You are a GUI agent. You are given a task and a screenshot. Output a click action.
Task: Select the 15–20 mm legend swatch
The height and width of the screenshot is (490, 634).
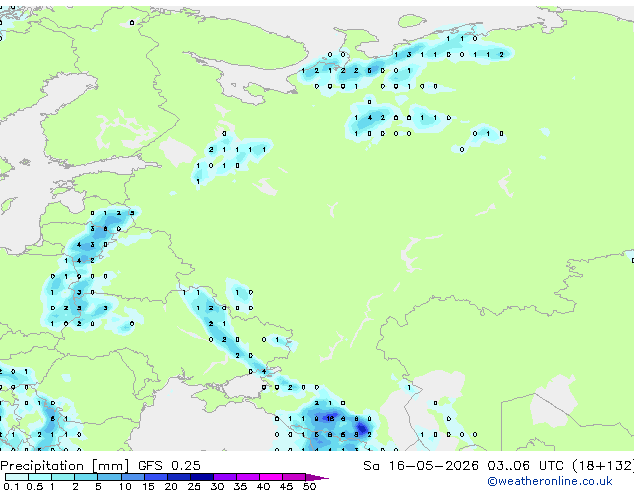pyautogui.click(x=156, y=477)
